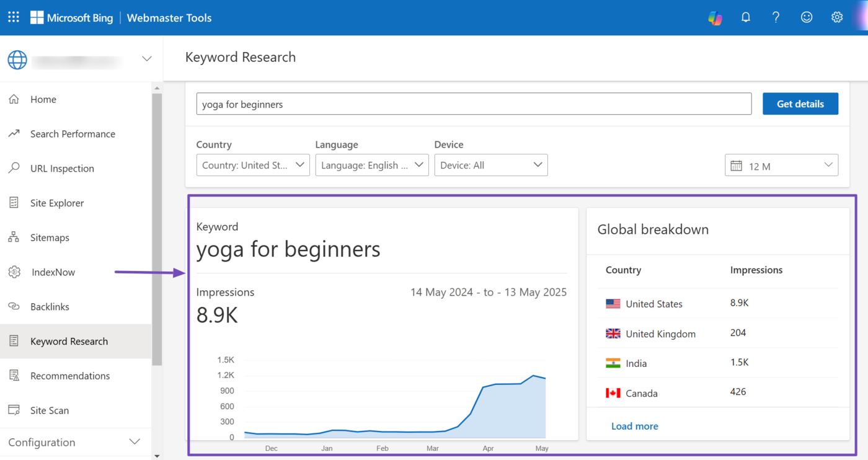Click the Backlinks link icon

pos(14,307)
